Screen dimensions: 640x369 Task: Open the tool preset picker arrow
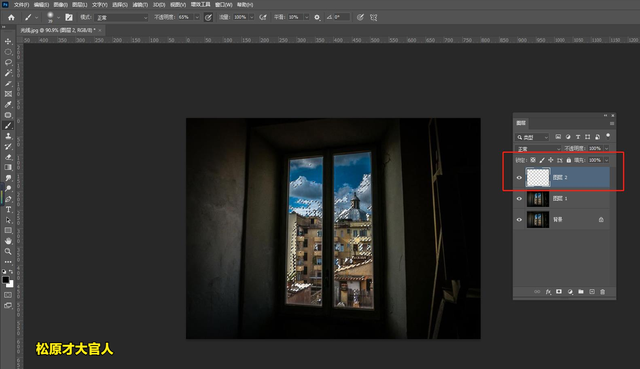[x=36, y=18]
